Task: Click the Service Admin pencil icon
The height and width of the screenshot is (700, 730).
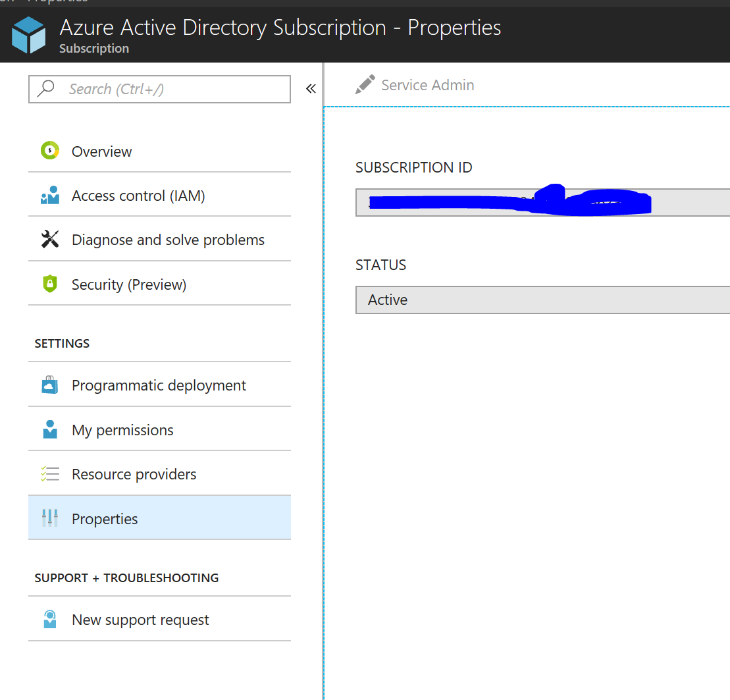Action: [366, 84]
